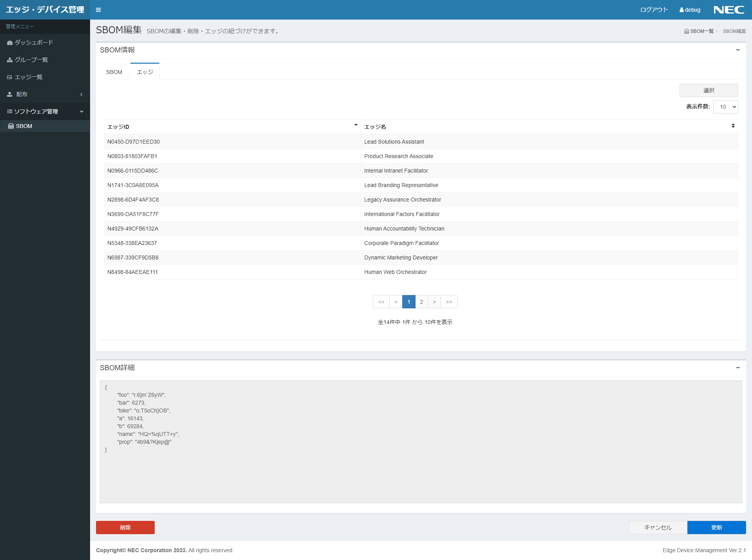752x560 pixels.
Task: Select the SBOM sidebar icon
Action: 11,126
